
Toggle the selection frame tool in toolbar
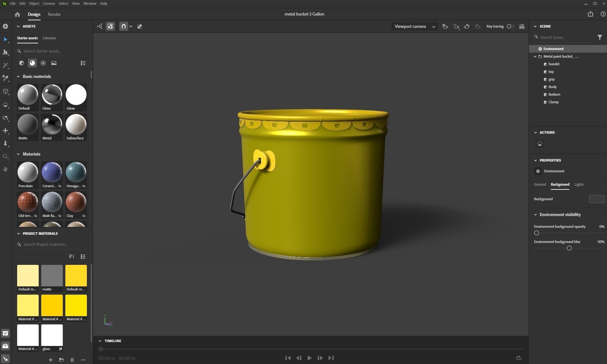point(110,26)
